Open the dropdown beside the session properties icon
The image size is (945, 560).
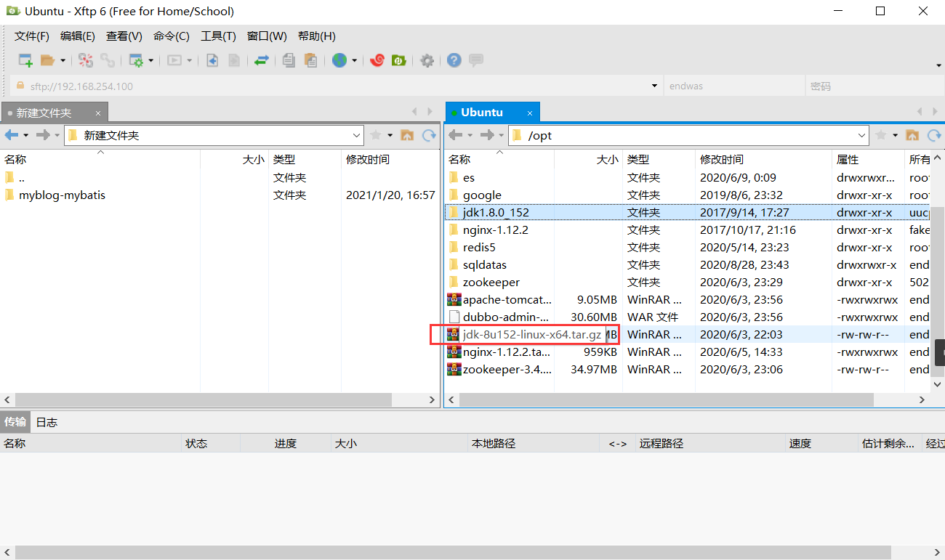(x=151, y=61)
